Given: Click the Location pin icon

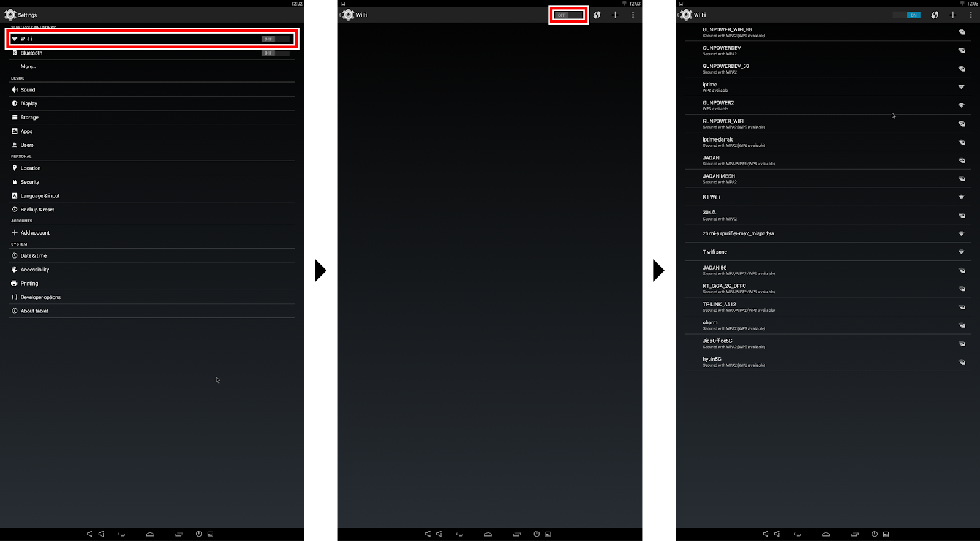Looking at the screenshot, I should tap(15, 168).
